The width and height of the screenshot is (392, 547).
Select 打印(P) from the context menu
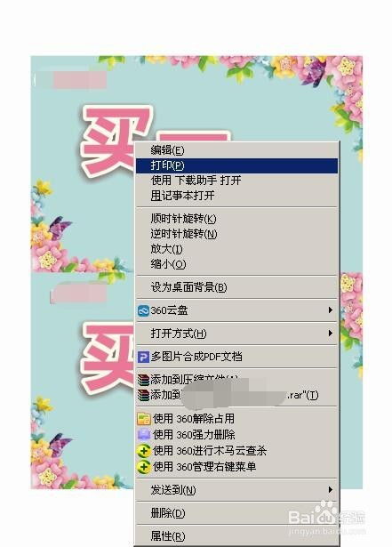[236, 165]
